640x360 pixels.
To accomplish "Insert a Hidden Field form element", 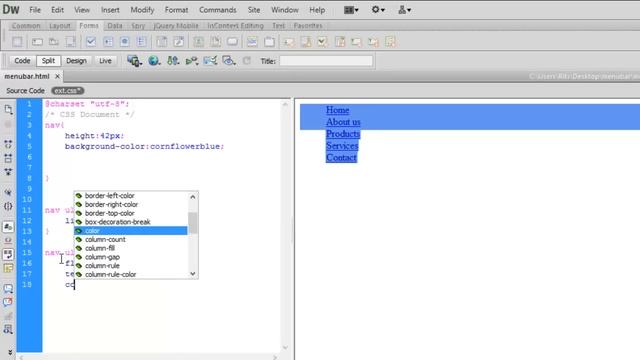I will pos(54,42).
